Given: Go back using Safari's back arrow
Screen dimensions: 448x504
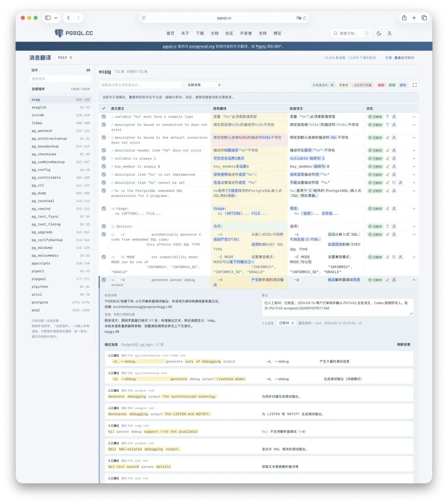Looking at the screenshot, I should point(68,18).
